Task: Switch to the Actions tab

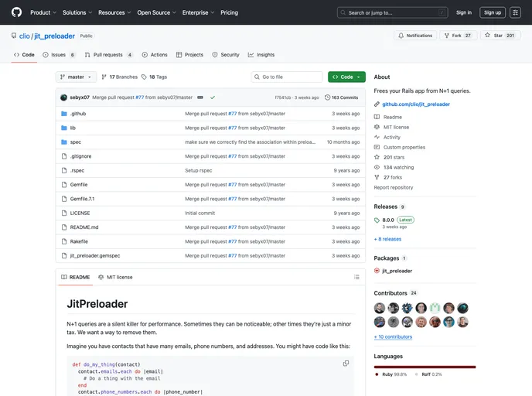Action: (155, 55)
